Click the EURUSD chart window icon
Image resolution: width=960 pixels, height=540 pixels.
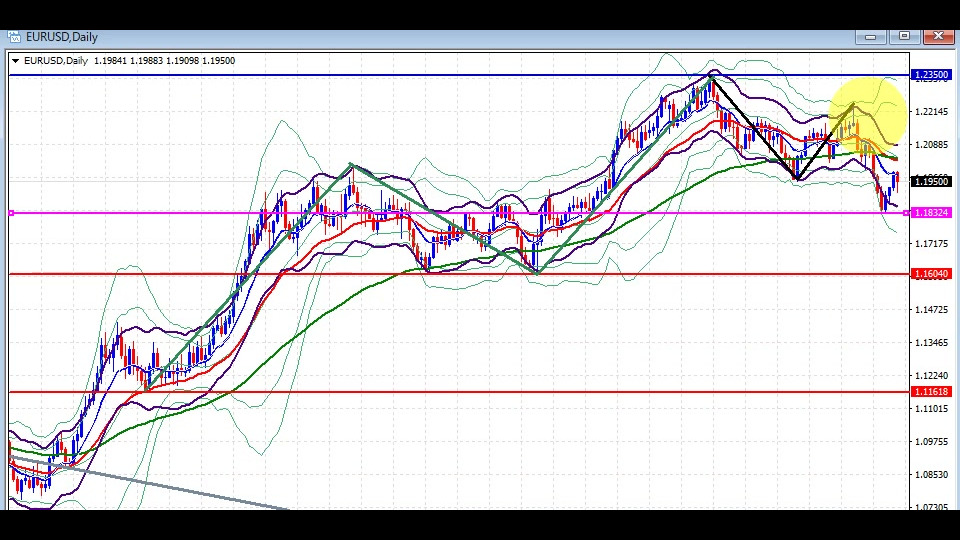pos(14,37)
